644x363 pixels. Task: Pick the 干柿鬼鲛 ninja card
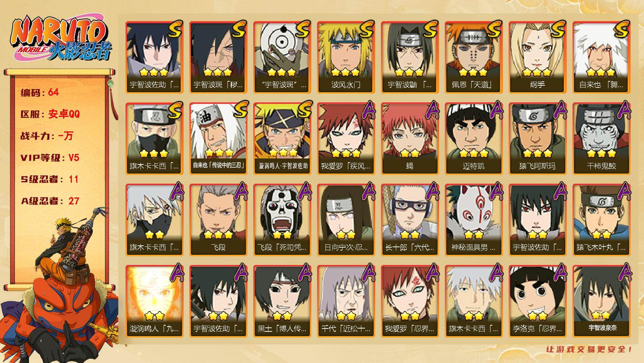coord(601,139)
